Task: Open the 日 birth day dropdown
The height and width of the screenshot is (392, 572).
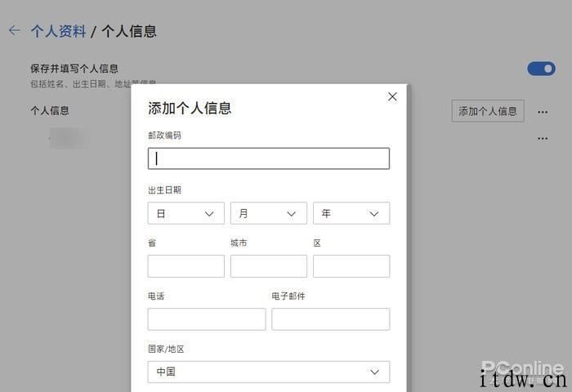Action: pos(186,213)
